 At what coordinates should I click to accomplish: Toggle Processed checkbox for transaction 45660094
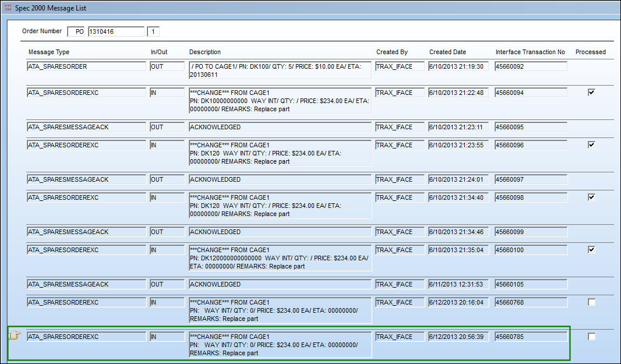pos(591,92)
